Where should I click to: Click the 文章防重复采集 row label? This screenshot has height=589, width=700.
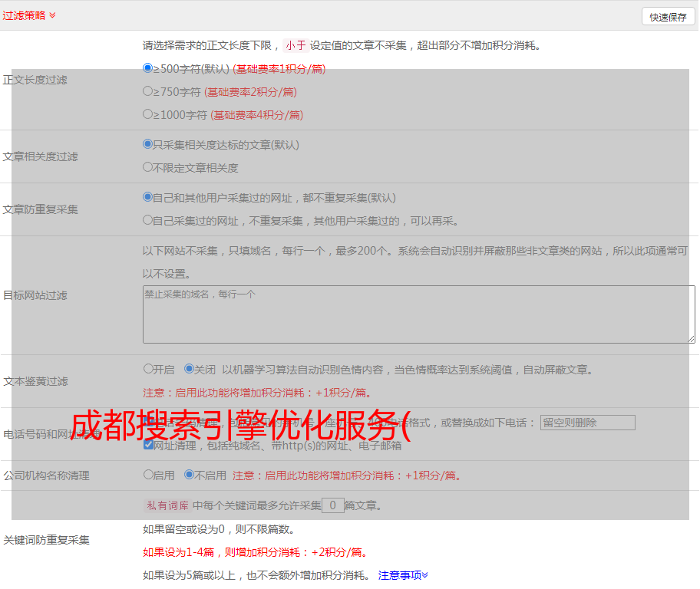click(x=40, y=209)
